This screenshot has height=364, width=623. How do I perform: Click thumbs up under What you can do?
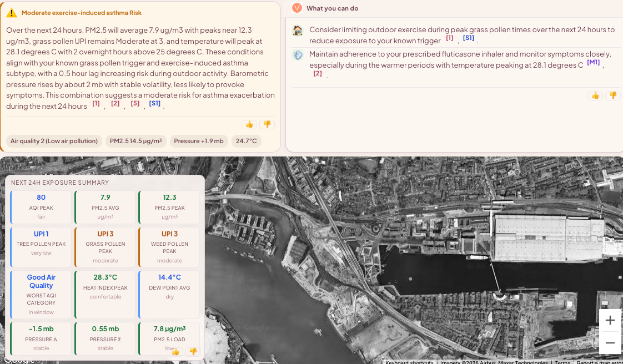click(595, 95)
